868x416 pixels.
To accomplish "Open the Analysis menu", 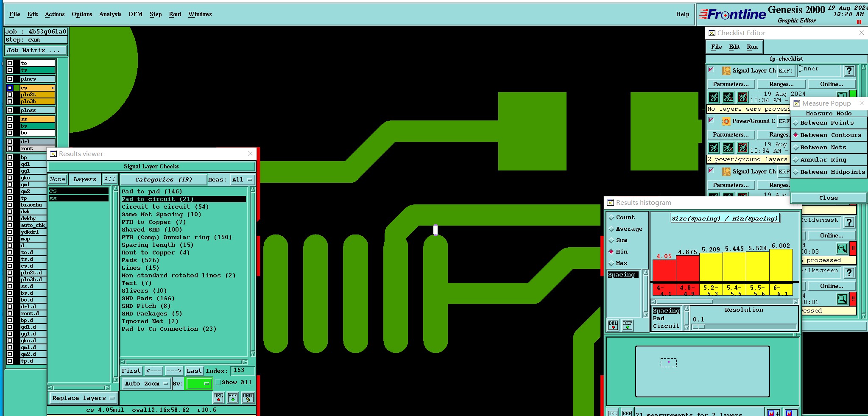I will coord(110,14).
